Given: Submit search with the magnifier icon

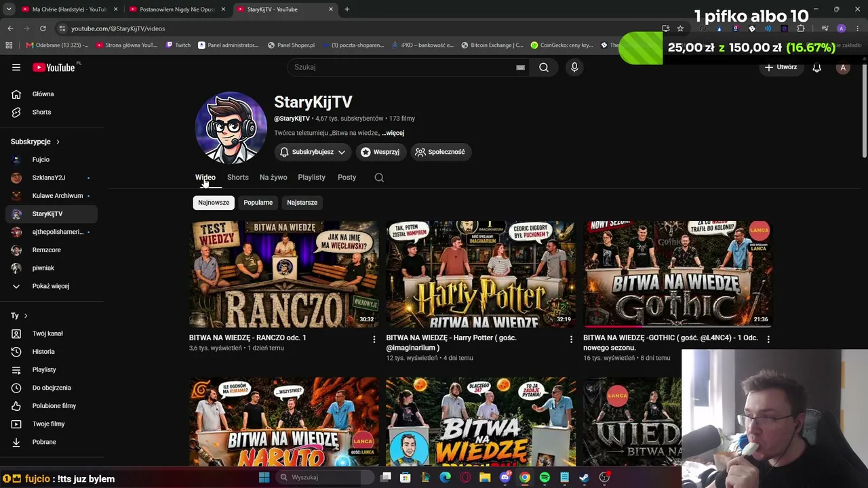Looking at the screenshot, I should pos(544,67).
